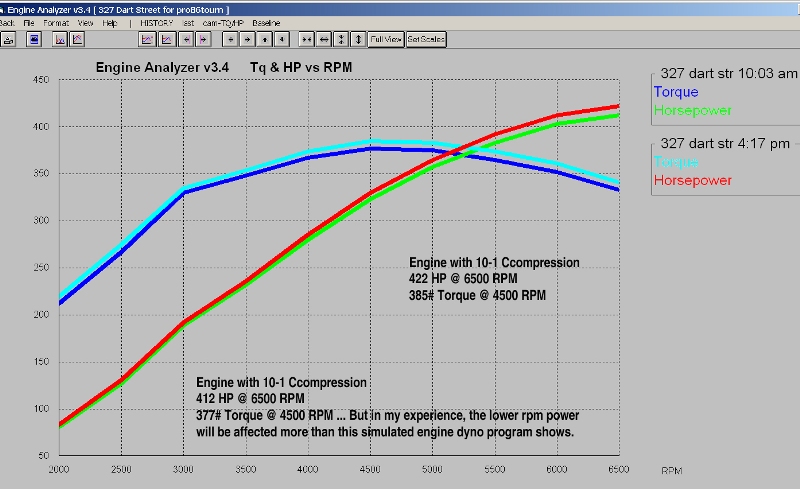
Task: Open the Help menu
Action: [110, 23]
